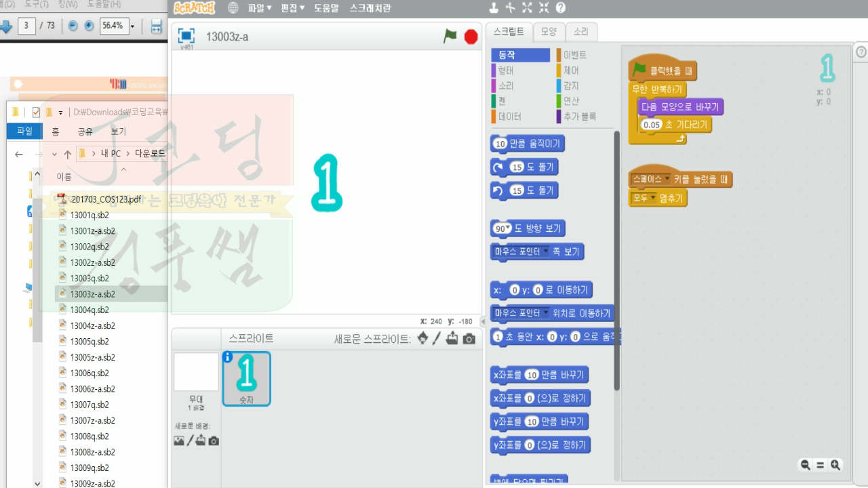
Task: Edit the 0.05 seconds wait value
Action: tap(651, 125)
